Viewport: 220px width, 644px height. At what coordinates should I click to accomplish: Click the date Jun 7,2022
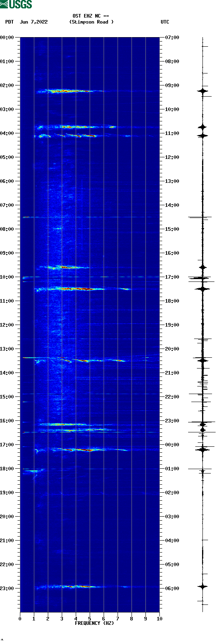click(34, 22)
